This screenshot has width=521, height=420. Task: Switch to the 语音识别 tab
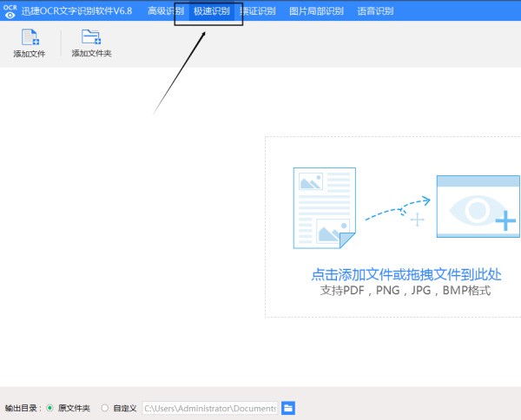375,11
